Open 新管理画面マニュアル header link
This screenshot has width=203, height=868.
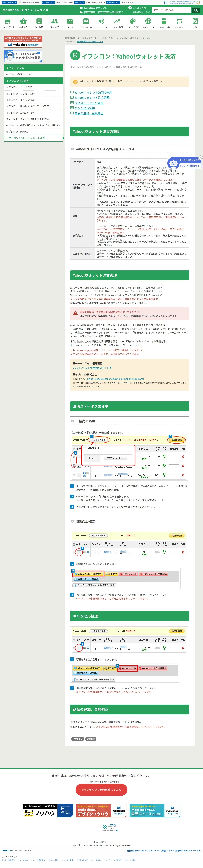click(x=93, y=8)
